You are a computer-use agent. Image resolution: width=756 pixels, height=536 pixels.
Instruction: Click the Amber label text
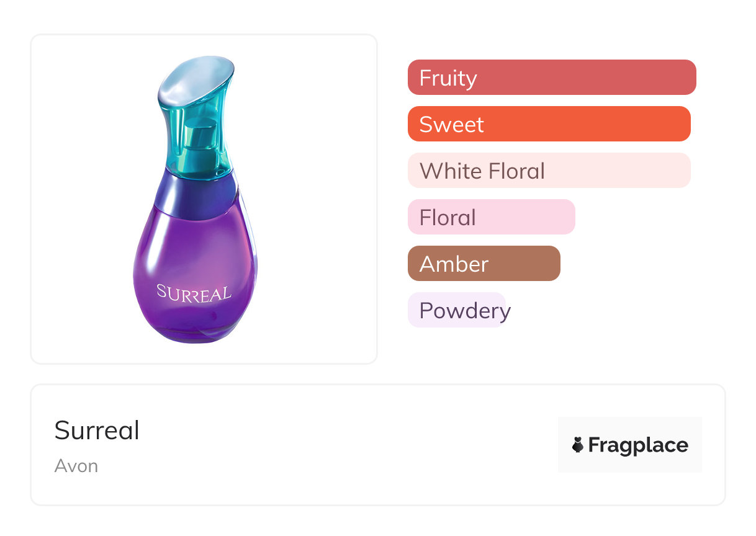(x=454, y=264)
